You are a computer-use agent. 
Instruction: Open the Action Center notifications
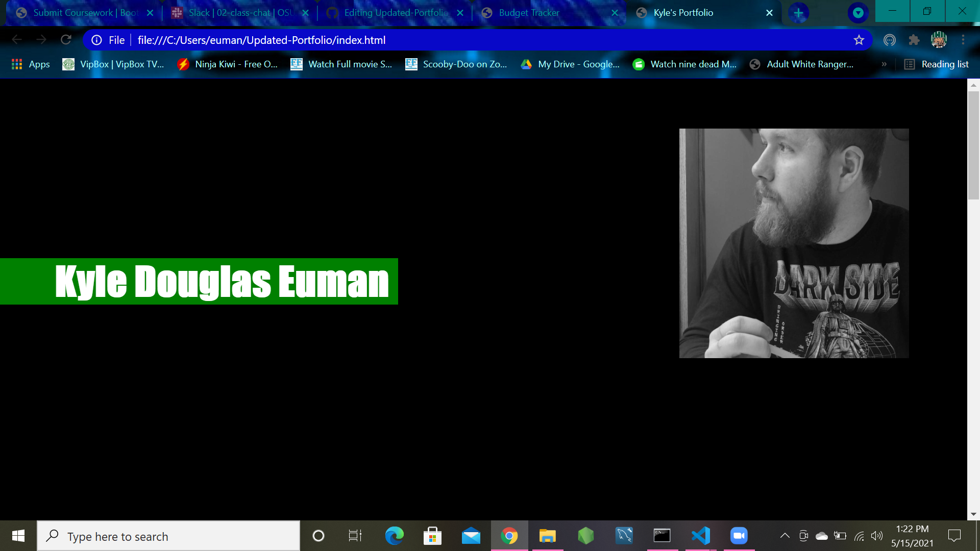tap(954, 536)
